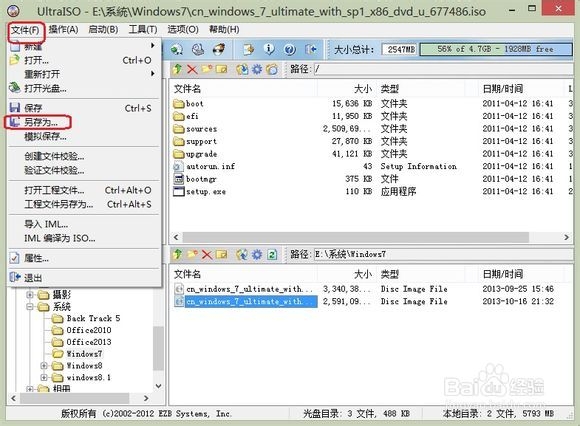Screen dimensions: 580x426
Task: Choose 工程文件另存为... menu entry
Action: point(84,204)
